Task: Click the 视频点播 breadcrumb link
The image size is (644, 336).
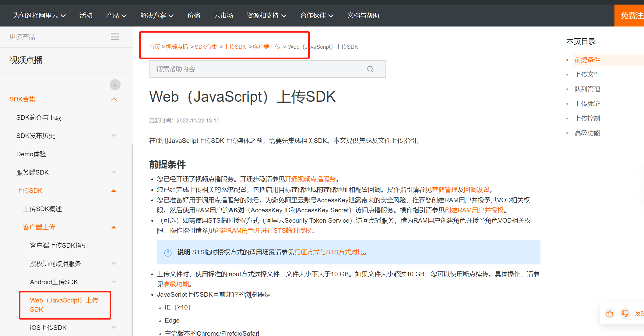Action: click(177, 47)
